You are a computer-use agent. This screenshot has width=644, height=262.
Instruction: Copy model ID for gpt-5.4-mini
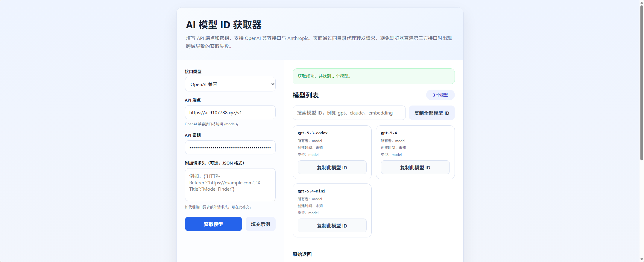(x=332, y=225)
